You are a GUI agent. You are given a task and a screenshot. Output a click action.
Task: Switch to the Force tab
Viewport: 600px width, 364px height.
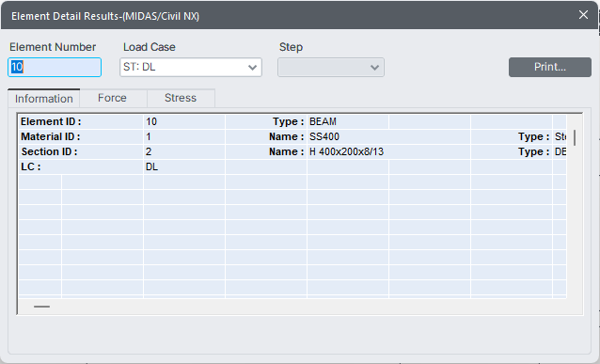[112, 98]
